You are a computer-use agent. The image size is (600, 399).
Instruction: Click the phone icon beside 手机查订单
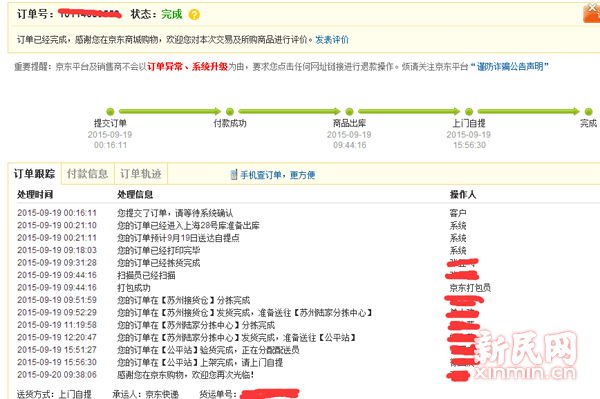click(234, 175)
